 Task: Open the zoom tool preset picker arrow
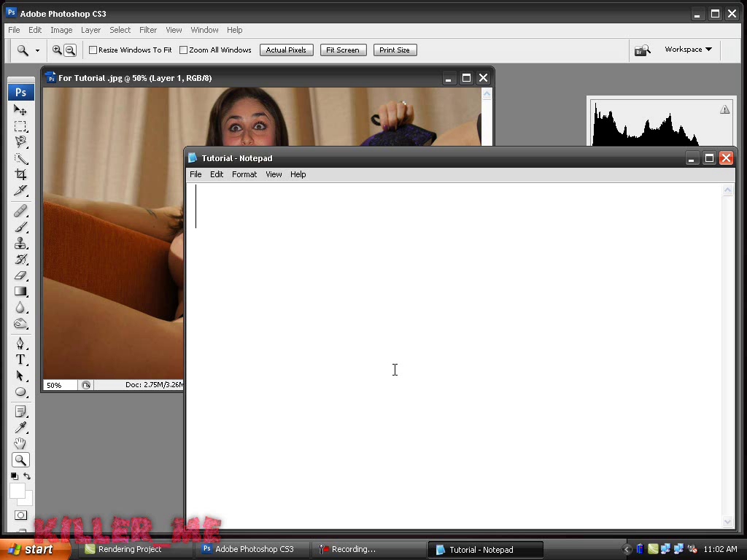(37, 50)
